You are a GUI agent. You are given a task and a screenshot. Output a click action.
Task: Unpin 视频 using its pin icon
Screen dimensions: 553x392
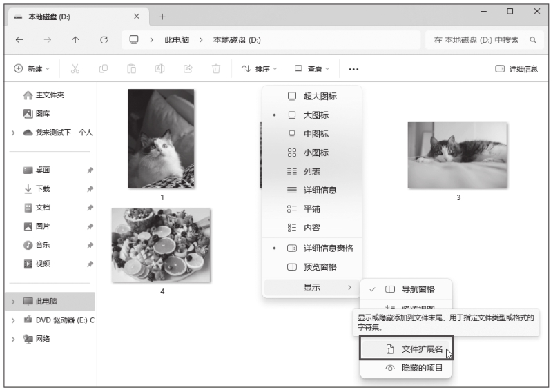click(x=90, y=264)
